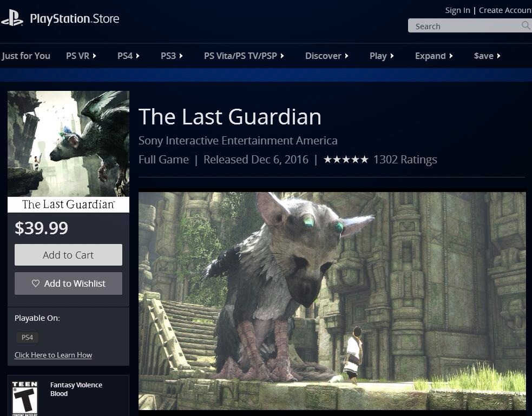The width and height of the screenshot is (532, 416).
Task: Open the PS Vita/PS TV/PSP menu
Action: click(244, 56)
